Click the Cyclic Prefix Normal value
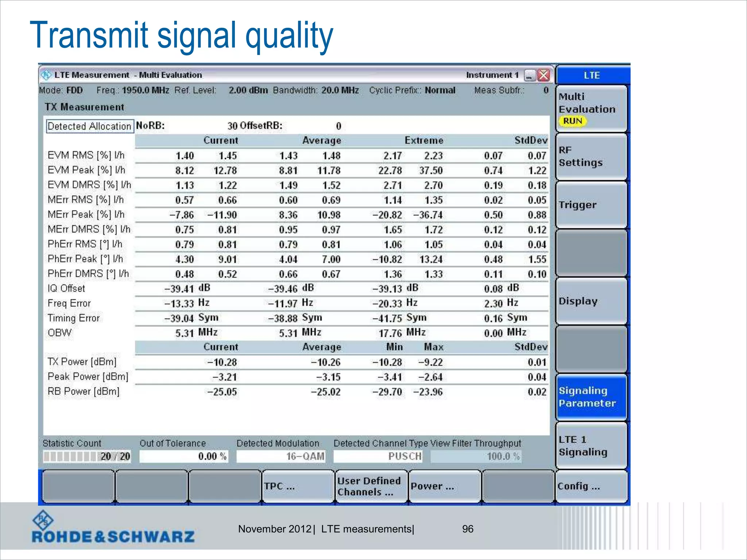The width and height of the screenshot is (747, 560). pos(440,90)
